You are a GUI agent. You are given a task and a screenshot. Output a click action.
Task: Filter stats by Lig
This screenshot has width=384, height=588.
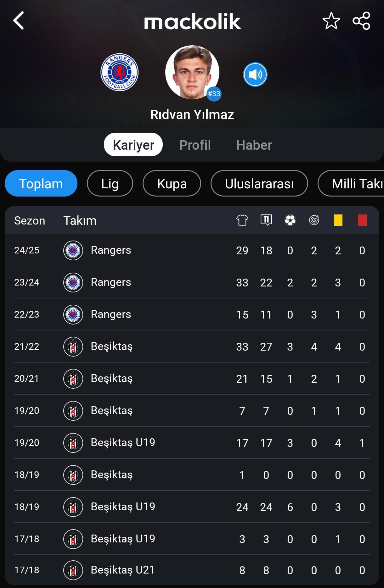pyautogui.click(x=110, y=183)
